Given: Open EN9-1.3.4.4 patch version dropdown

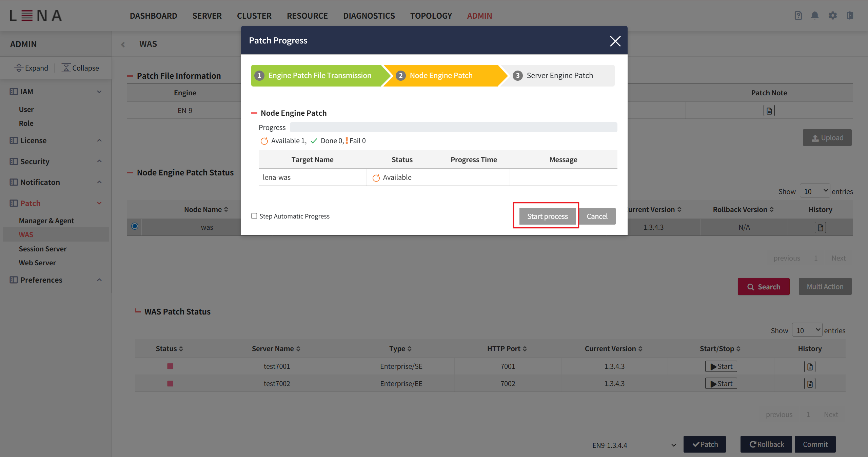Looking at the screenshot, I should tap(631, 445).
